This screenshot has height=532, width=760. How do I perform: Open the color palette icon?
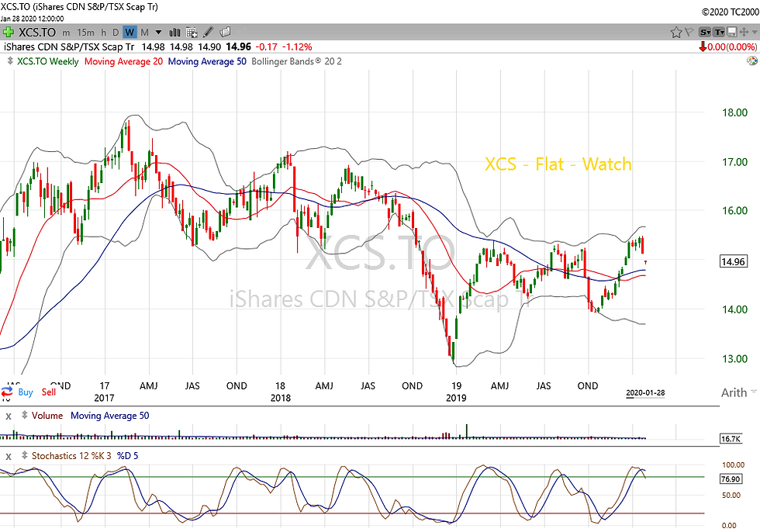(751, 61)
